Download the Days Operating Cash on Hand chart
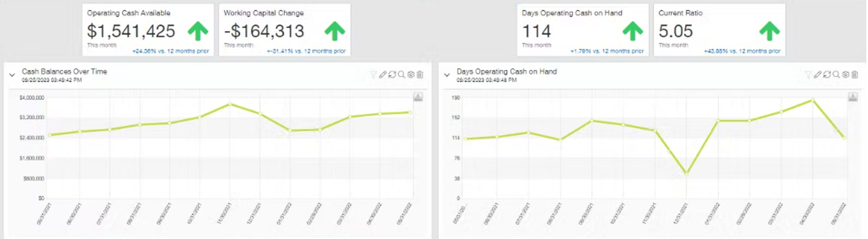Screen dimensions: 868x239 [853, 97]
